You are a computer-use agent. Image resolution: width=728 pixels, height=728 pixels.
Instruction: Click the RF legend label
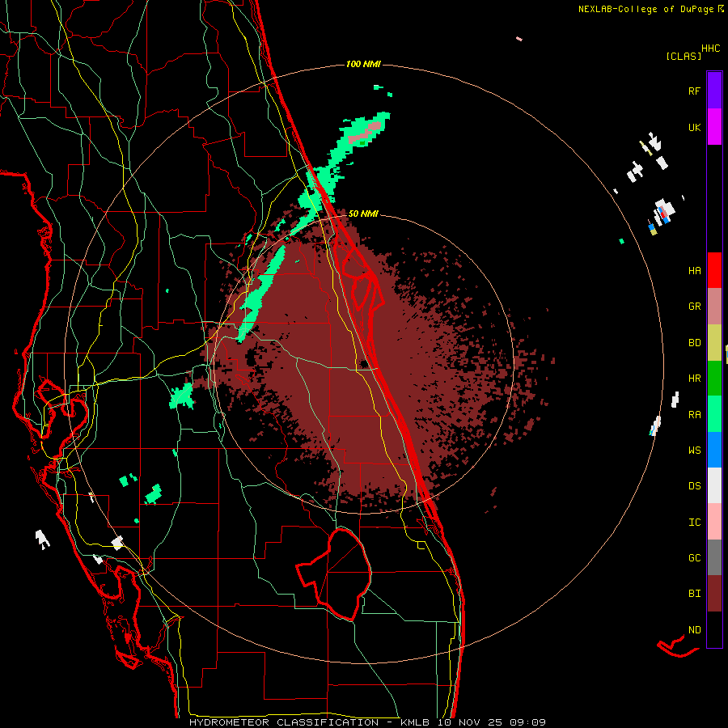(x=694, y=91)
